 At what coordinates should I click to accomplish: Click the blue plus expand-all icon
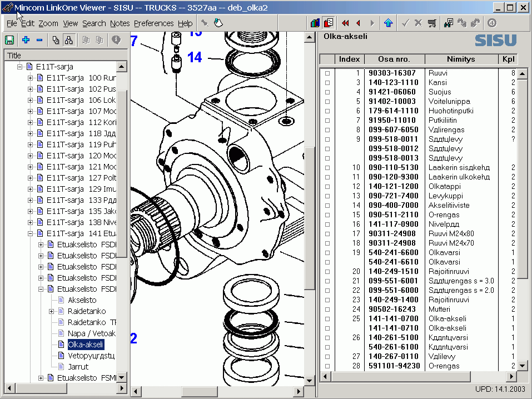[26, 40]
